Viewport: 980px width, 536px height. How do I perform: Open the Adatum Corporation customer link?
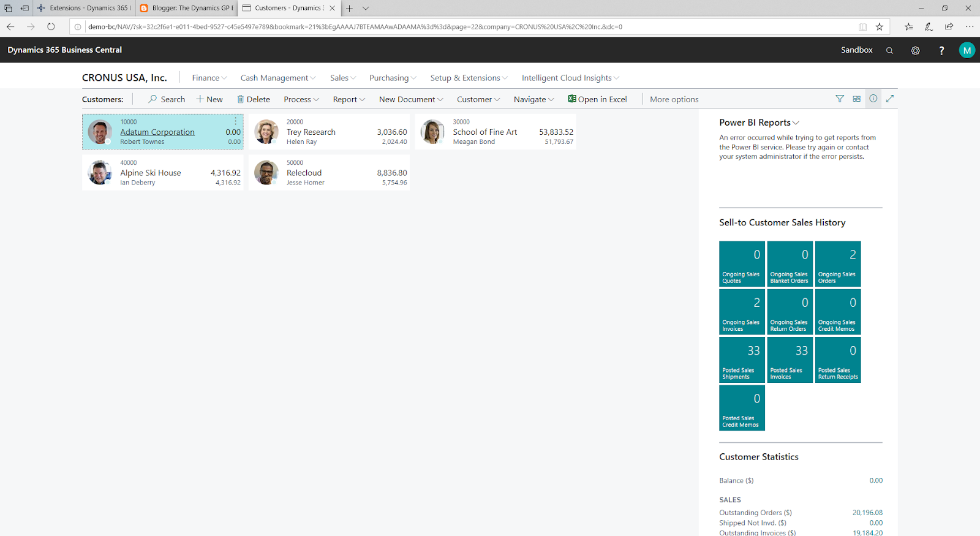point(157,132)
